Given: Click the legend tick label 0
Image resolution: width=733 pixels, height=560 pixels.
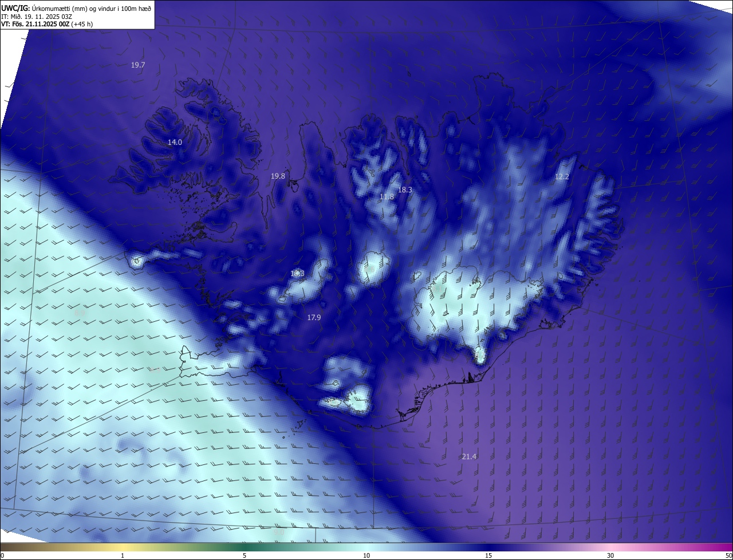Looking at the screenshot, I should [2, 555].
